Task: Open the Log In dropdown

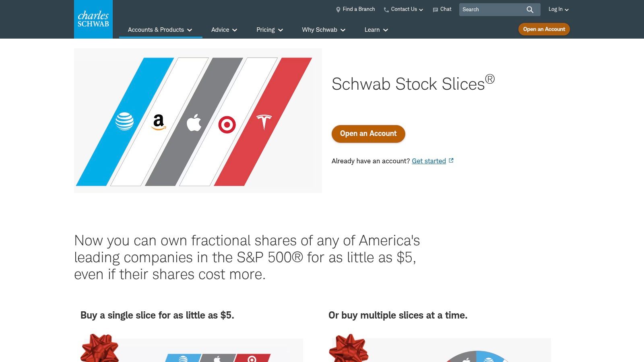Action: tap(557, 9)
